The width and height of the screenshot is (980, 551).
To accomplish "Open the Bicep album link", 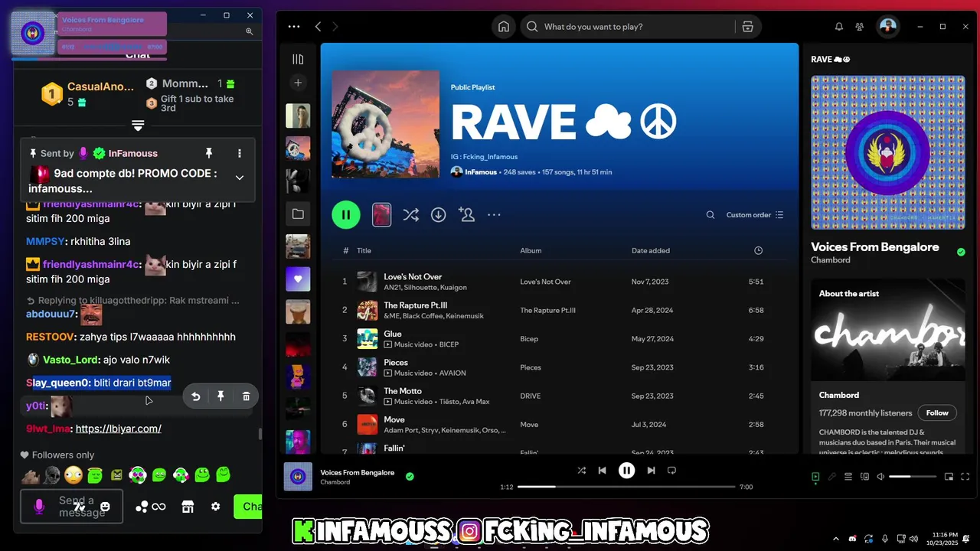I will (x=529, y=339).
